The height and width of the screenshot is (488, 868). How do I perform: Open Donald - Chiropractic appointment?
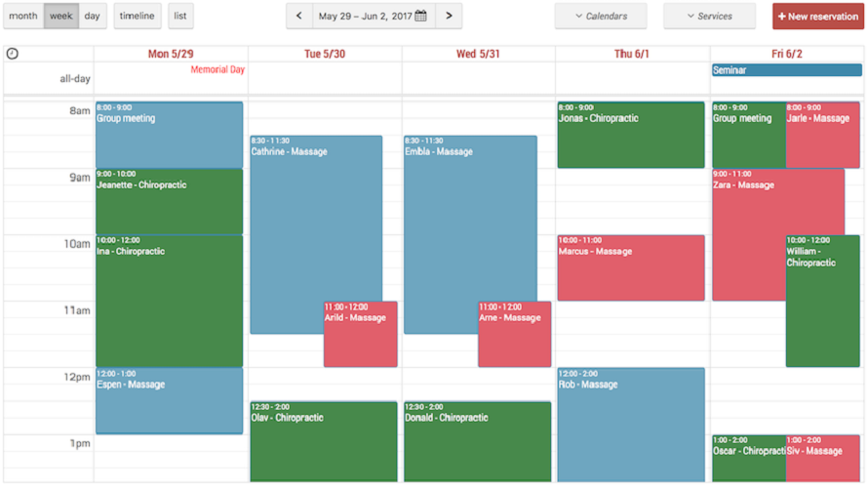click(478, 441)
